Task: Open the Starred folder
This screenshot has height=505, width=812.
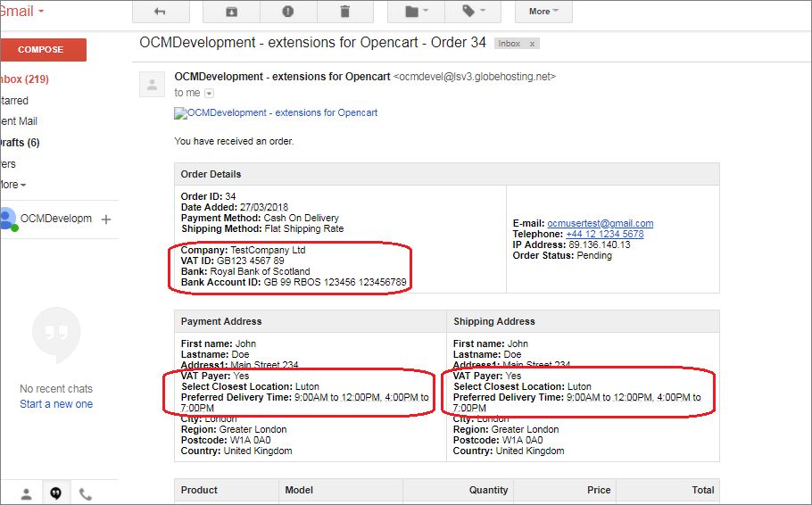Action: pos(14,101)
